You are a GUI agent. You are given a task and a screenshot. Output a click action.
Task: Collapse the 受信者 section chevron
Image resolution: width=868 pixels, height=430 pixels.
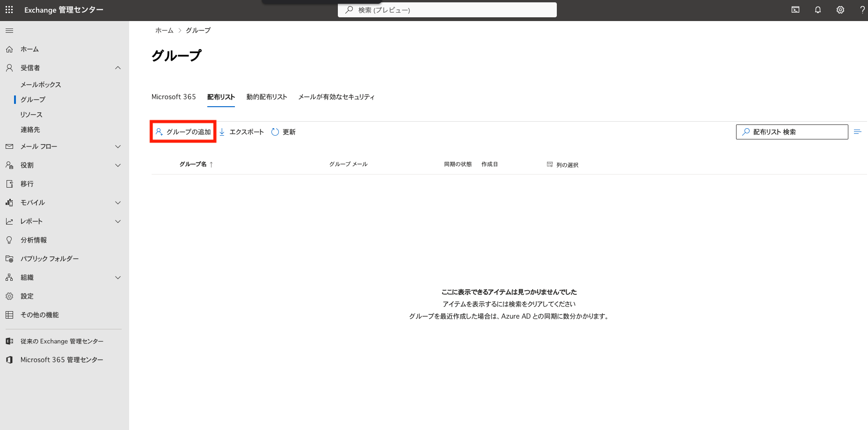click(x=118, y=68)
